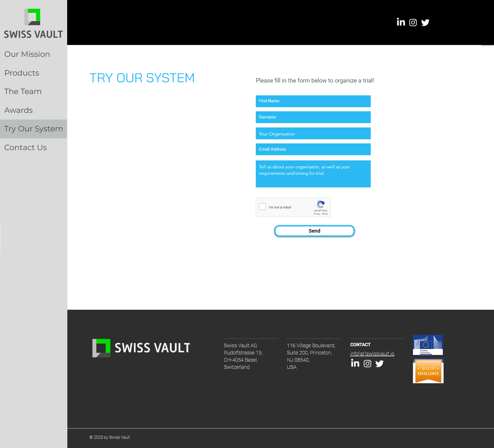Click the Swiss Vault sidebar logo

click(33, 24)
